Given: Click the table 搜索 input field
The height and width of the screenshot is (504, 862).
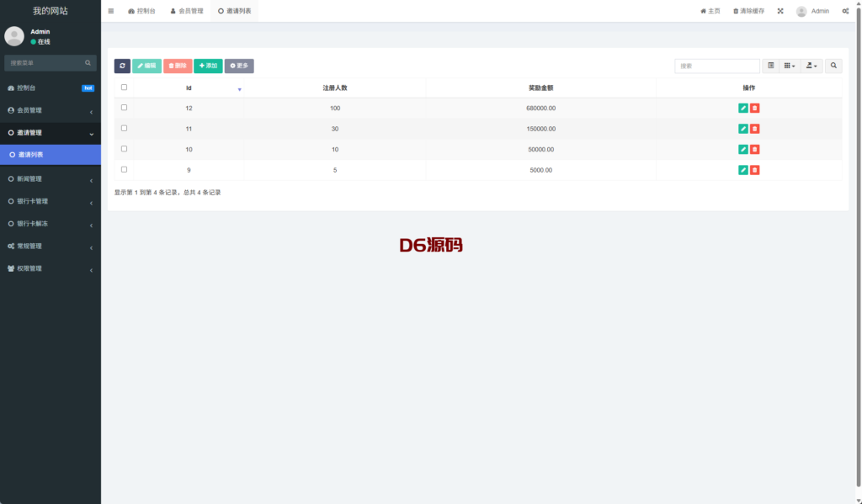Looking at the screenshot, I should (716, 66).
